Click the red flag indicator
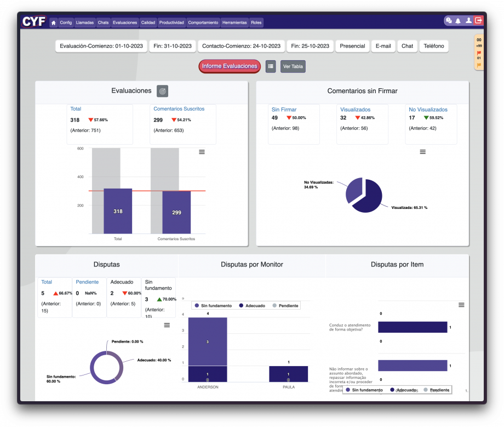 (479, 53)
